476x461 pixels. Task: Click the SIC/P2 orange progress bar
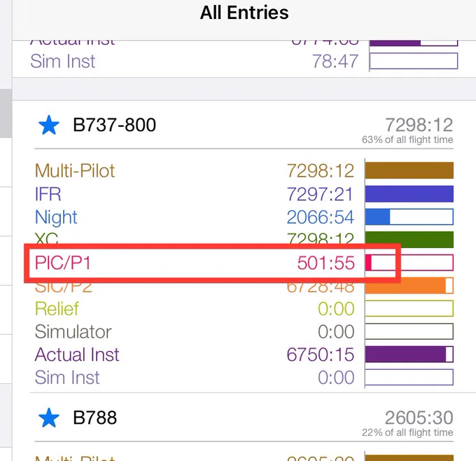(409, 286)
